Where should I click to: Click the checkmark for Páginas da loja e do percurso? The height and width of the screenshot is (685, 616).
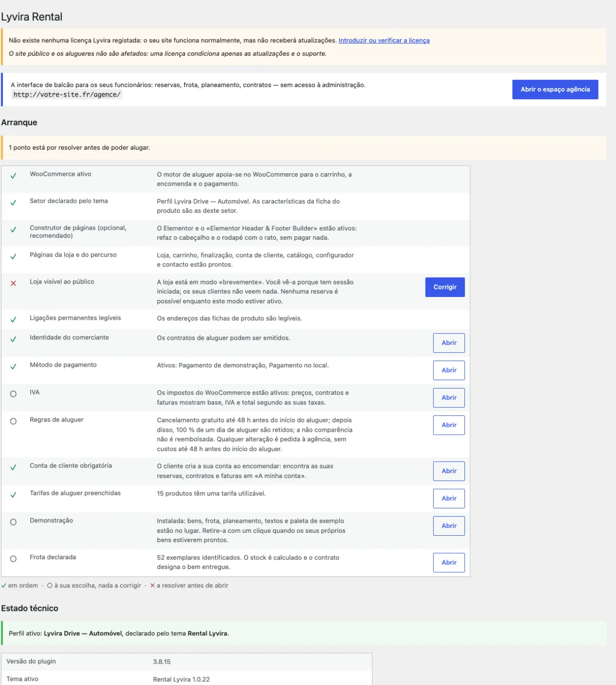coord(13,257)
